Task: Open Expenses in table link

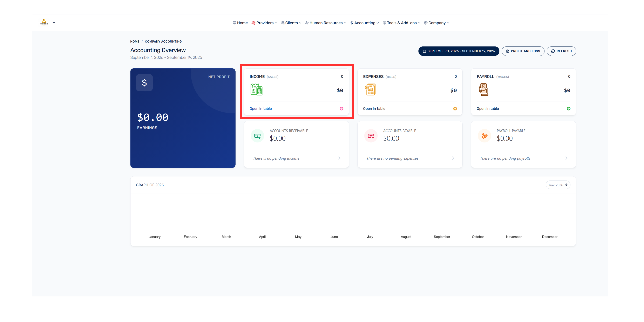Action: (x=374, y=109)
